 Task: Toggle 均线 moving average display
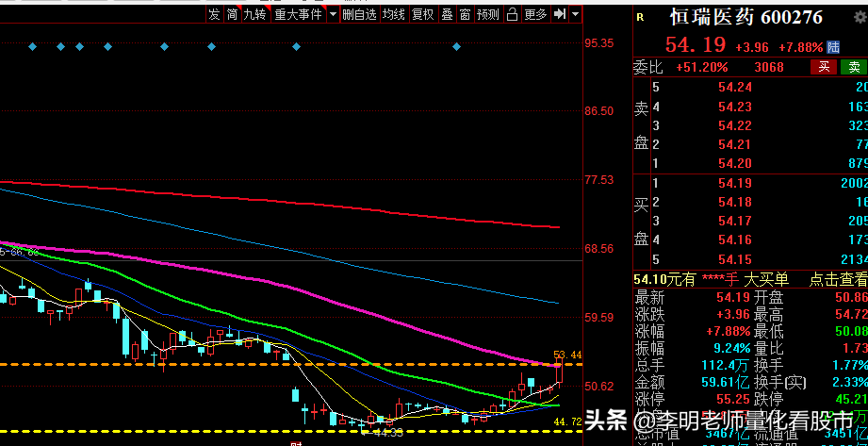[x=394, y=14]
